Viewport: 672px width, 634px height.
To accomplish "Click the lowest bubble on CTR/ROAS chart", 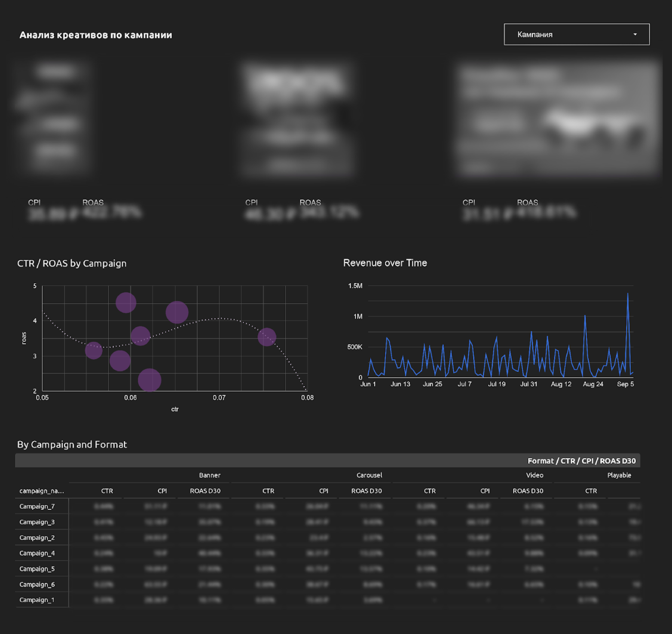I will tap(150, 380).
